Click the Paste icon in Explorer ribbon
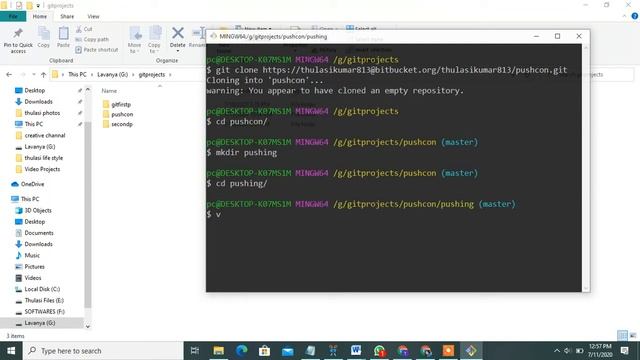Viewport: 640px width, 360px height. 63,34
